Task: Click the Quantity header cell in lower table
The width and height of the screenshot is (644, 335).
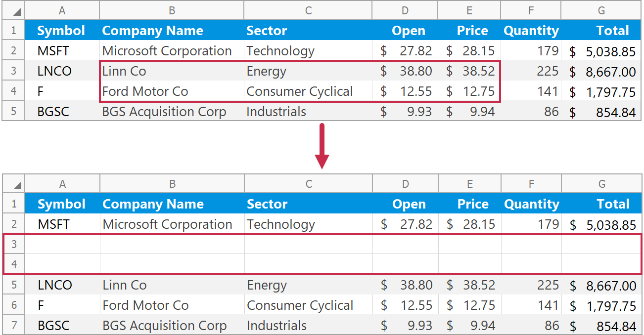Action: [531, 204]
